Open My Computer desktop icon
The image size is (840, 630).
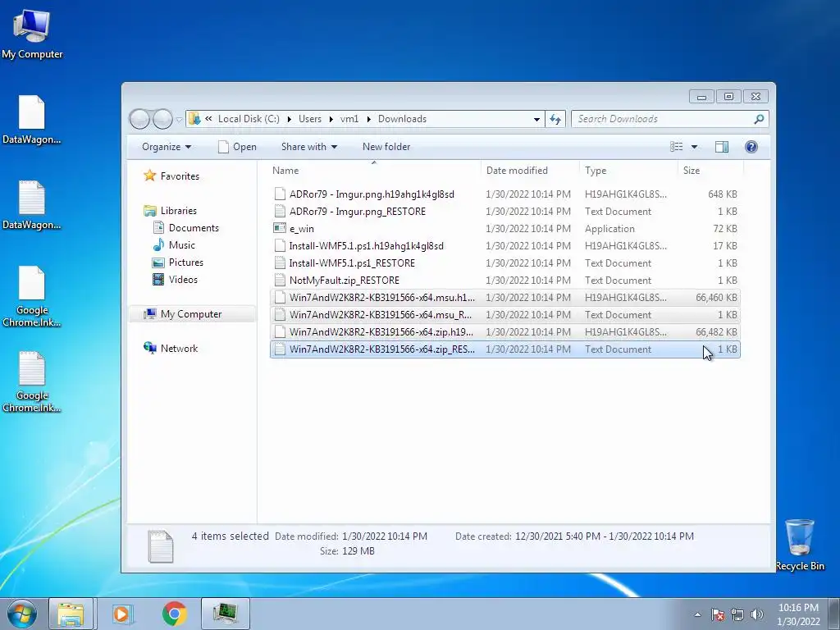coord(32,34)
